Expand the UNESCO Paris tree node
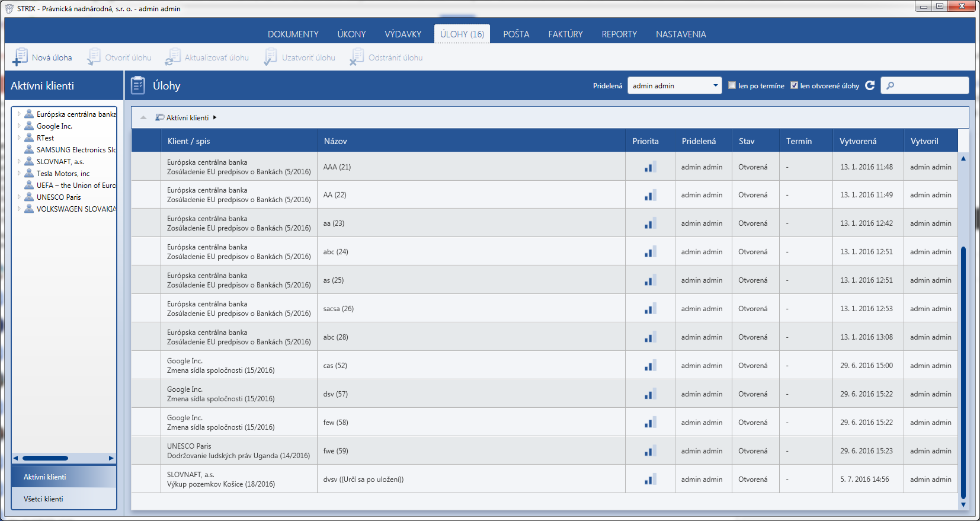980x521 pixels. tap(19, 197)
